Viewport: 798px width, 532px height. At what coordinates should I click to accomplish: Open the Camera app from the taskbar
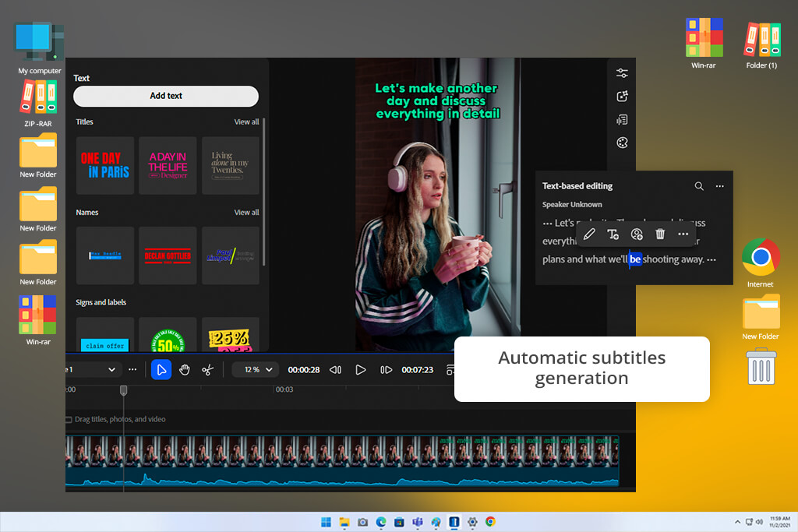362,522
